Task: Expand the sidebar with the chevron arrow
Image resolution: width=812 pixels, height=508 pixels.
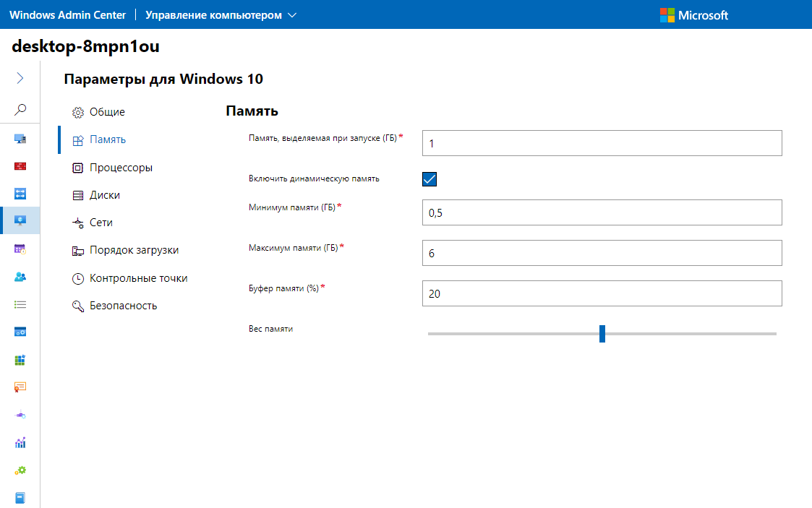Action: click(x=20, y=77)
